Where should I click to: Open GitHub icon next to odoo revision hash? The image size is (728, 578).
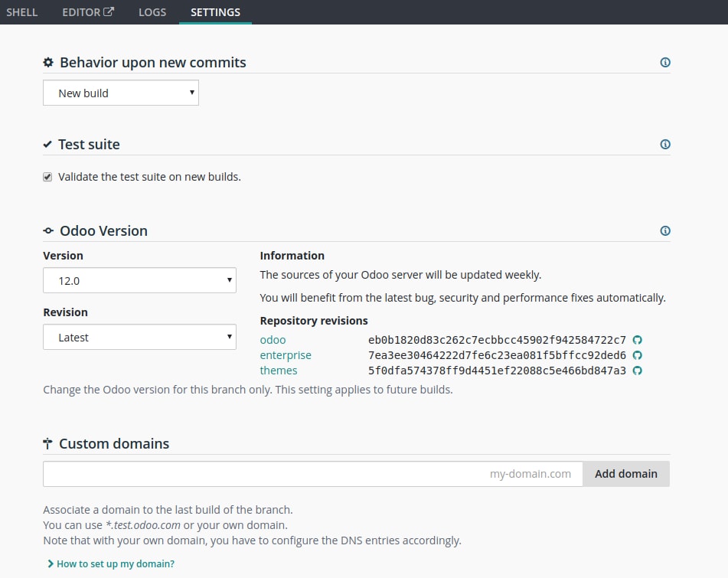(637, 340)
